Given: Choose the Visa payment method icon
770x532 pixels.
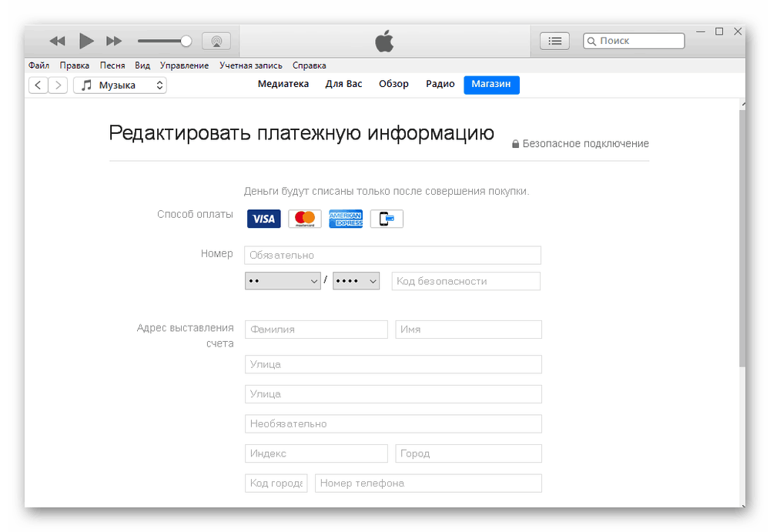Looking at the screenshot, I should coord(263,219).
